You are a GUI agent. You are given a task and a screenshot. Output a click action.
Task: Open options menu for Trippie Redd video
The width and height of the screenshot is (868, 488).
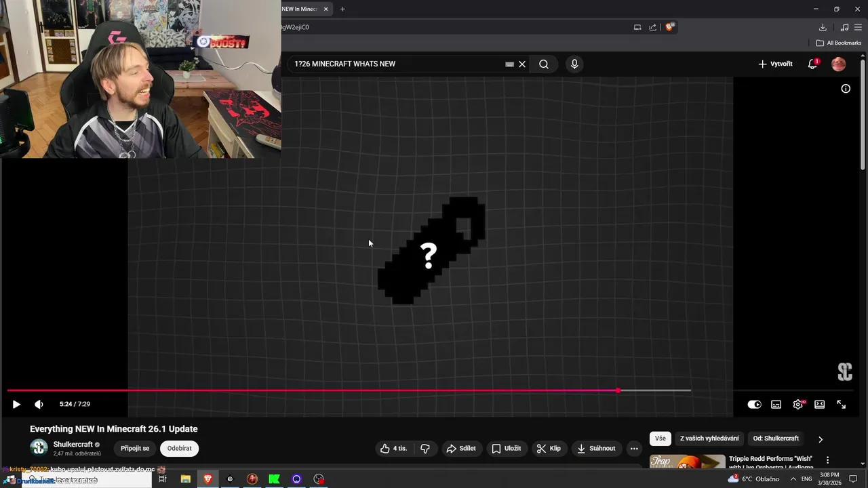(x=827, y=460)
